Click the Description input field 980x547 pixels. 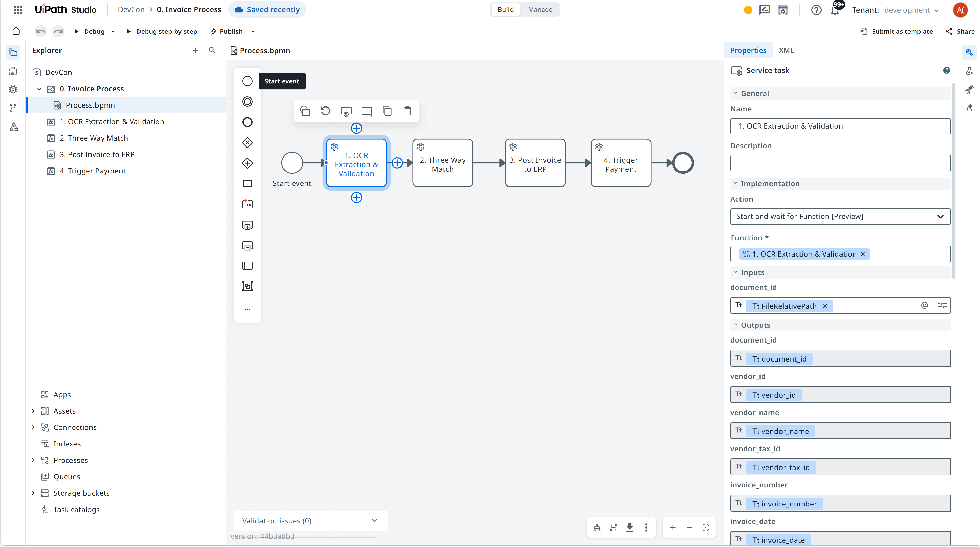pyautogui.click(x=840, y=163)
